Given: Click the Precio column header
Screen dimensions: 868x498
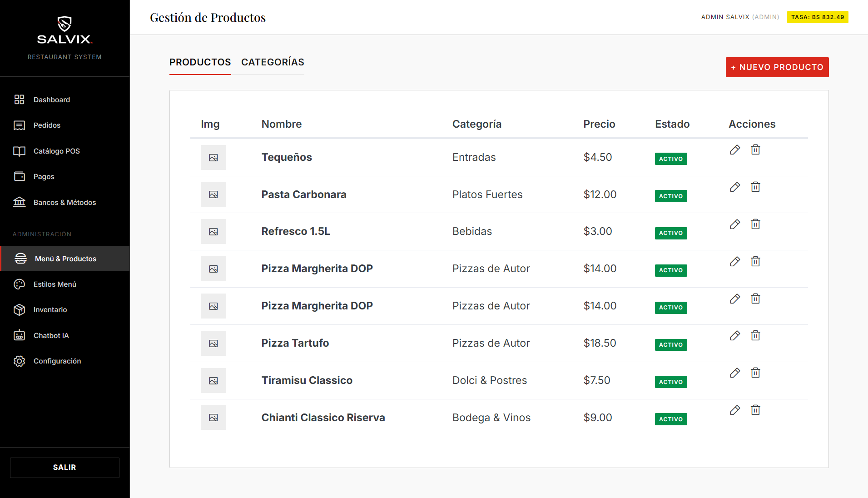Looking at the screenshot, I should point(599,124).
